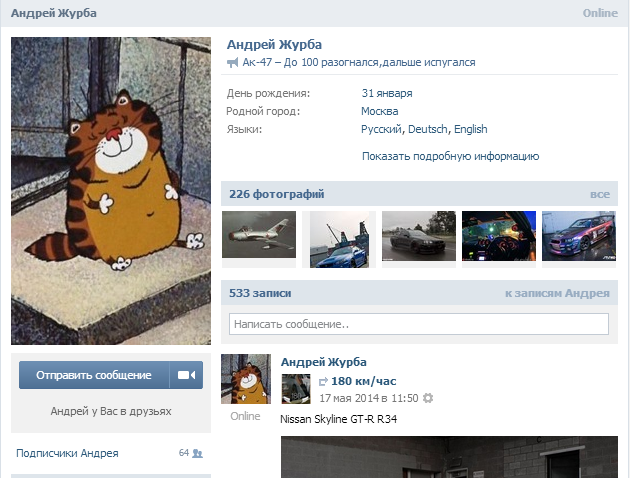Click the megaphone icon beside the status line
This screenshot has width=633, height=478.
(x=233, y=63)
